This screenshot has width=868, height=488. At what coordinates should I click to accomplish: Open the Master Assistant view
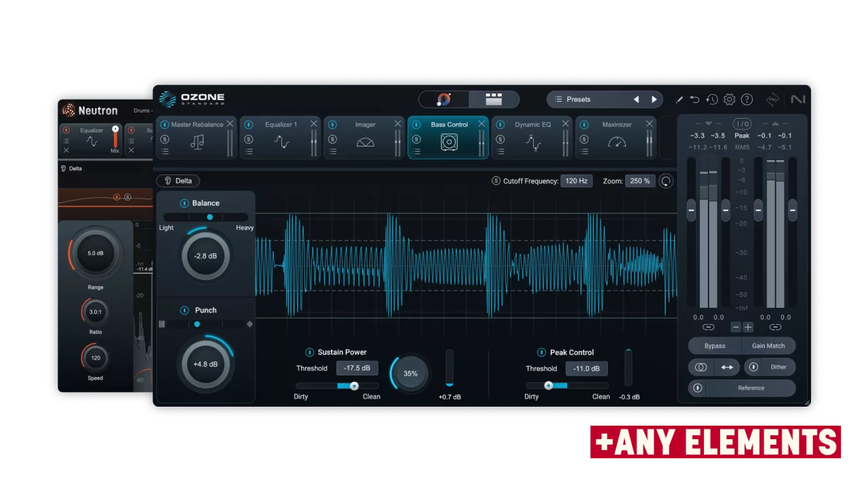[444, 100]
